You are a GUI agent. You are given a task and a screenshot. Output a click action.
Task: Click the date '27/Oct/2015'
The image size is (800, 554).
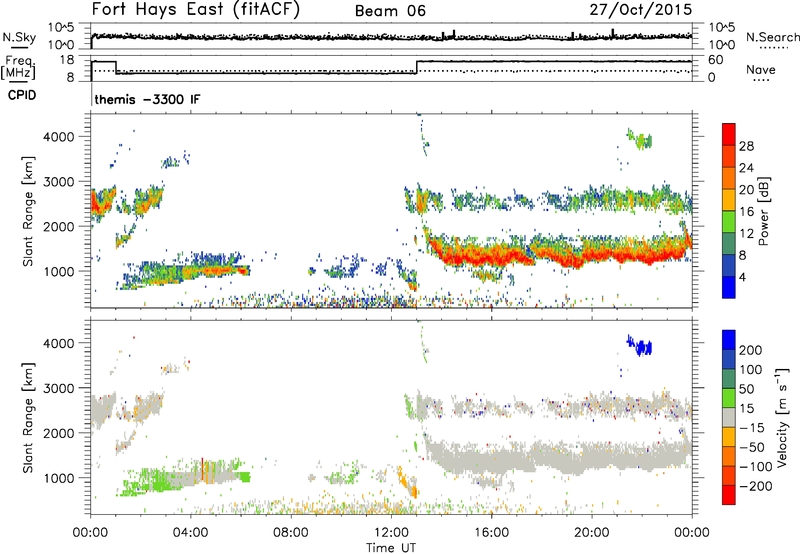[x=641, y=9]
